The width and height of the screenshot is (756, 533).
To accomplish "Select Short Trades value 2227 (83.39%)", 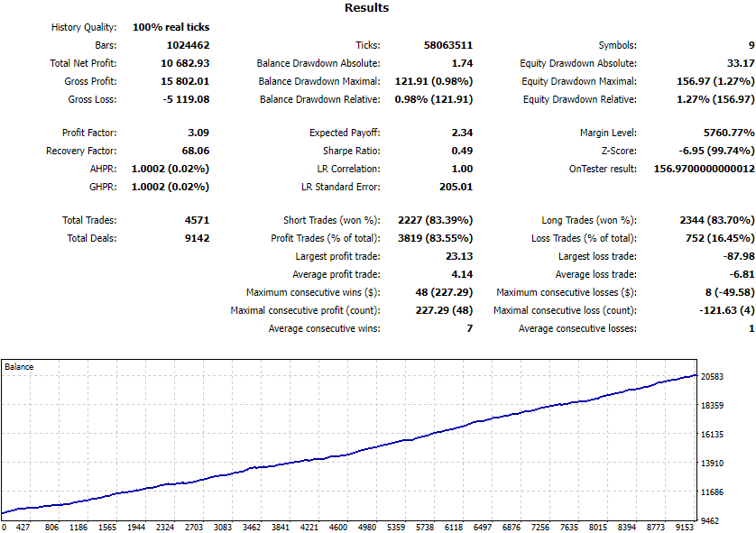I will click(436, 220).
